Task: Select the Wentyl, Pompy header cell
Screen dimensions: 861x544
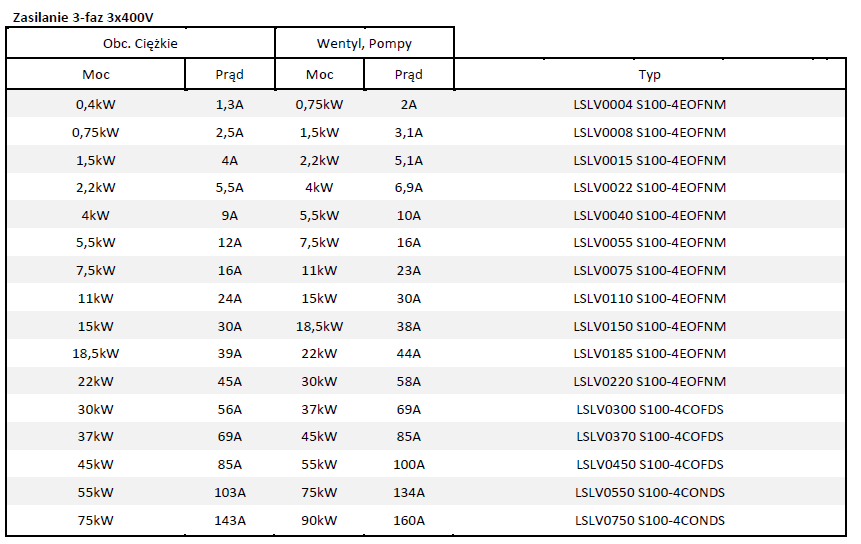Action: pyautogui.click(x=364, y=44)
